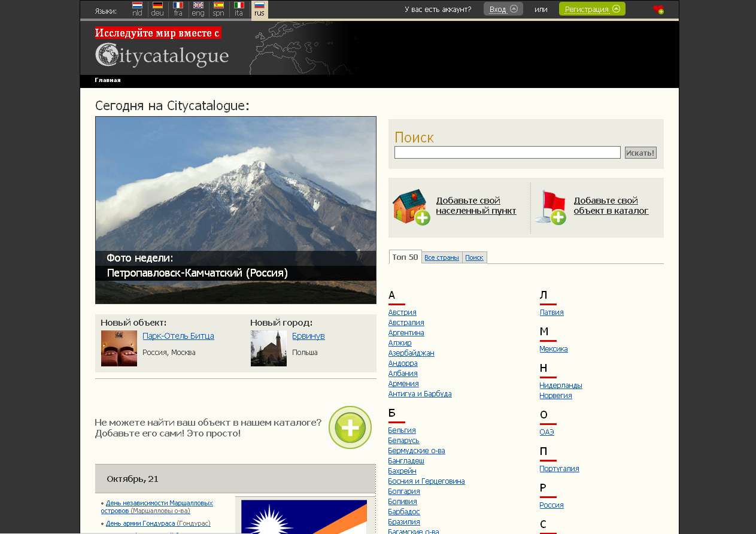Open День независимости Маршалловых островов link
This screenshot has width=756, height=534.
pos(157,507)
